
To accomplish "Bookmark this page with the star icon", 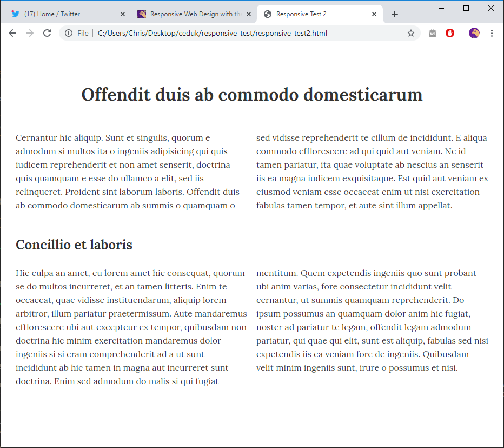I will point(411,33).
